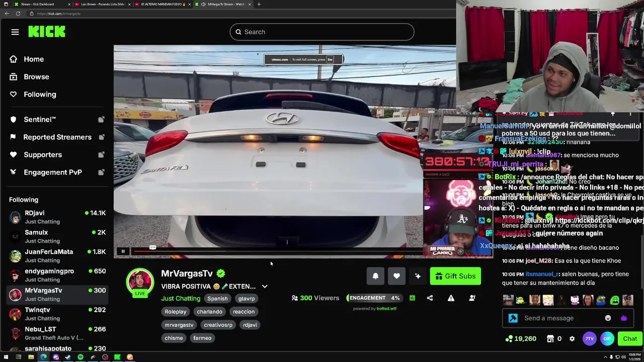Click the user moderation icon beside the warning triangle
This screenshot has height=362, width=644.
(472, 298)
